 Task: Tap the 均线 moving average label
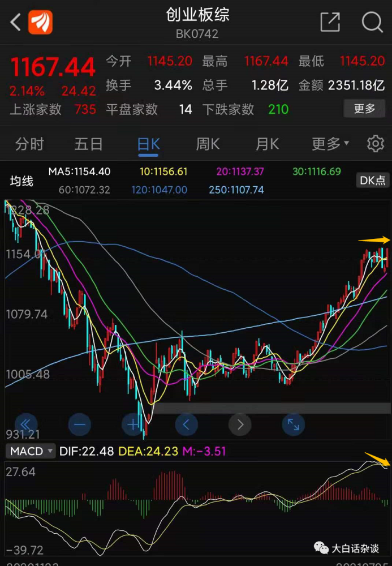pyautogui.click(x=21, y=181)
